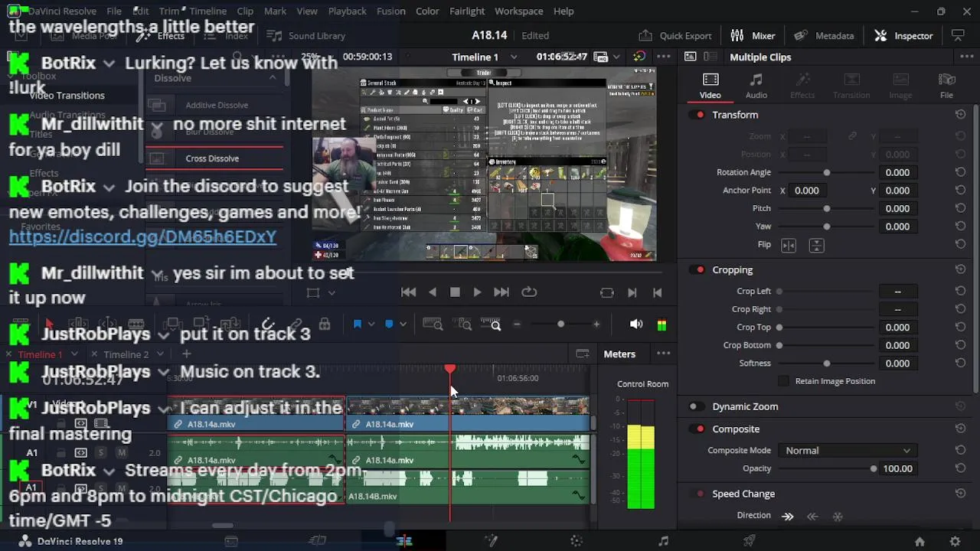Play the timeline forward
Viewport: 980px width, 551px height.
[x=477, y=292]
